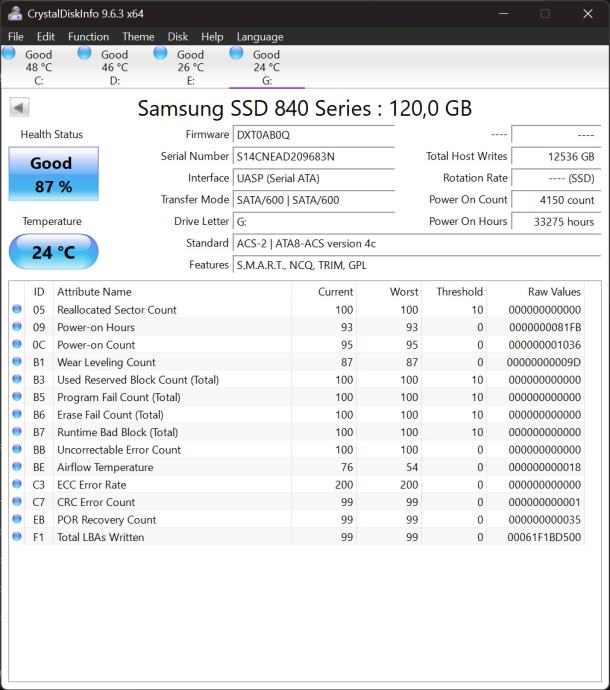
Task: Click the Threshold column header
Action: pyautogui.click(x=454, y=292)
